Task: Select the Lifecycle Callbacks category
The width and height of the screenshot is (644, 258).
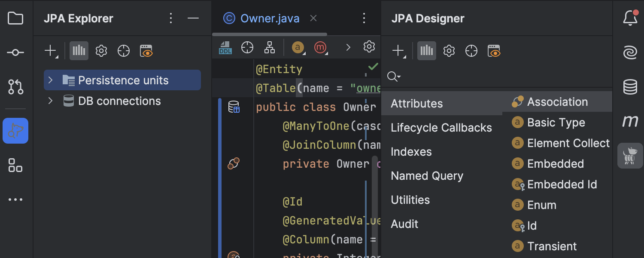Action: click(x=442, y=127)
